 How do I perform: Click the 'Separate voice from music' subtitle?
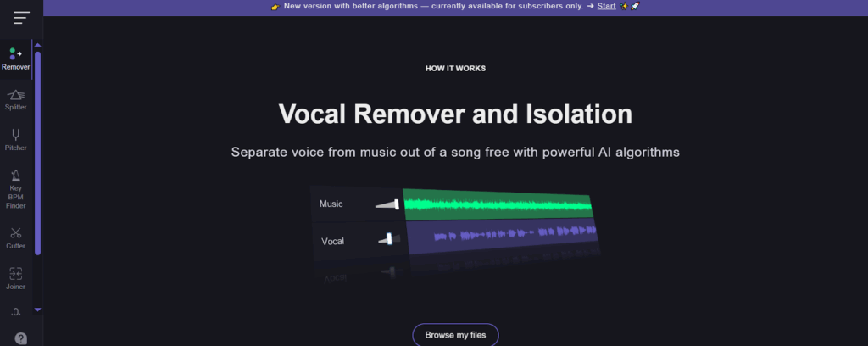455,153
